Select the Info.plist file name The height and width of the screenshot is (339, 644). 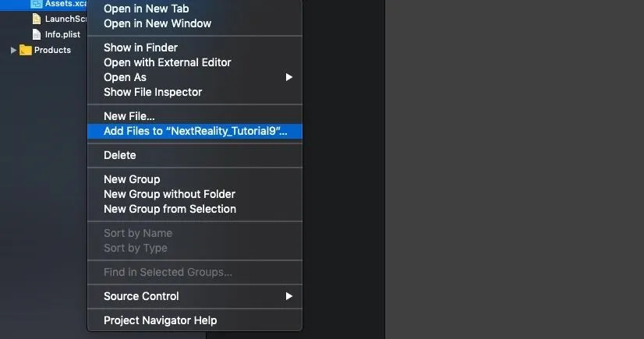pyautogui.click(x=62, y=34)
